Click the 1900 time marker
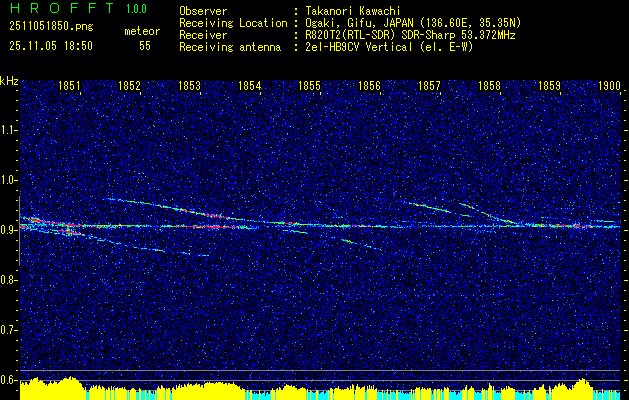 pyautogui.click(x=608, y=87)
